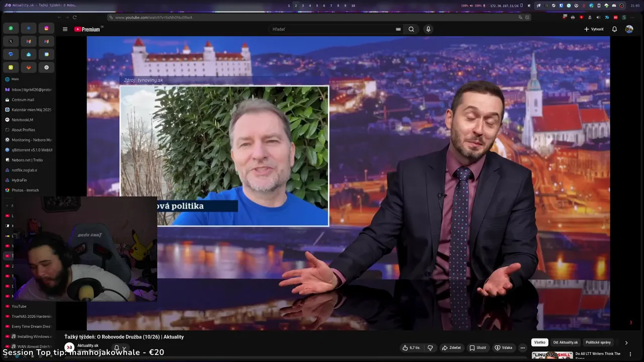This screenshot has width=644, height=362.
Task: Share the video via Zdieľať button
Action: pos(451,347)
